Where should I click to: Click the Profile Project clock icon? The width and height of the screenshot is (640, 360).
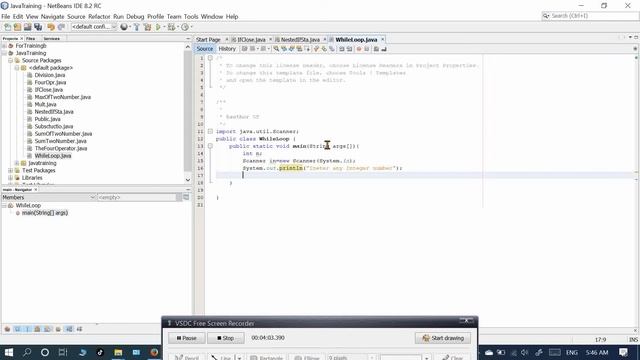coord(185,27)
